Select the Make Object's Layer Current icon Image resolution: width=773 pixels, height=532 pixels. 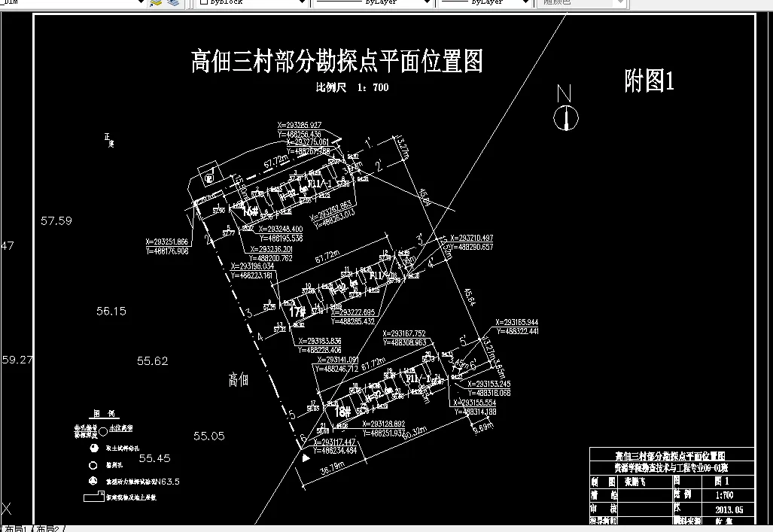156,5
